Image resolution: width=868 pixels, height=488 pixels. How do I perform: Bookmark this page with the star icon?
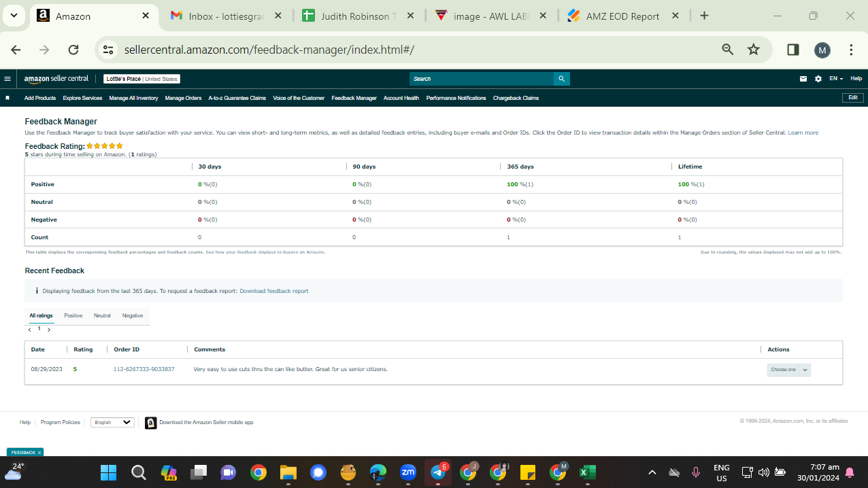pos(753,50)
